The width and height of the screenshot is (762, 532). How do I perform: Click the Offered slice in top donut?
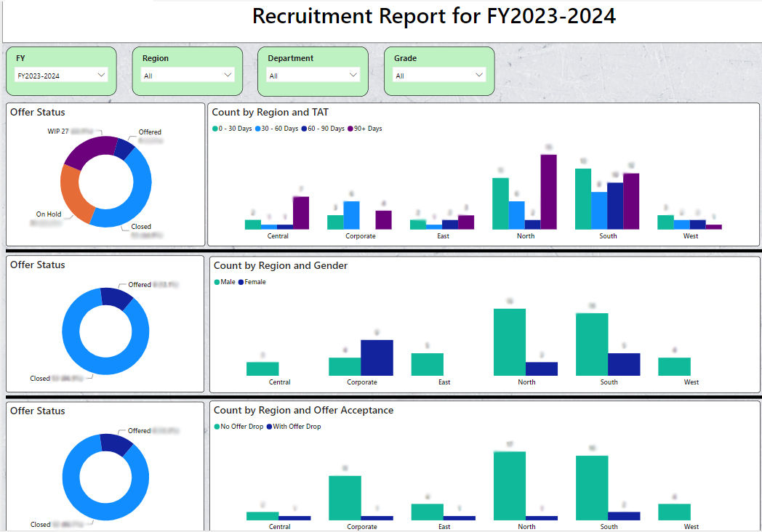(124, 149)
